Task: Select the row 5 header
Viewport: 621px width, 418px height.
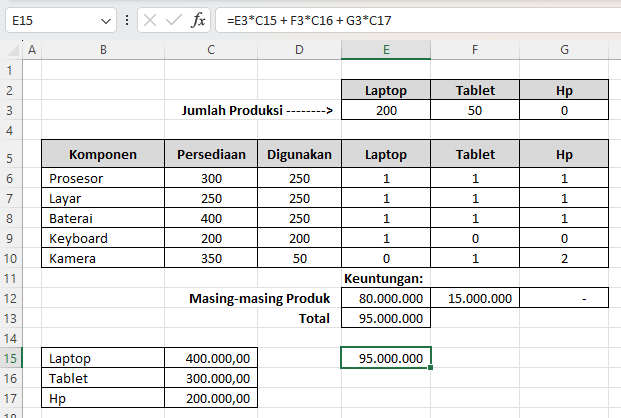Action: point(12,155)
